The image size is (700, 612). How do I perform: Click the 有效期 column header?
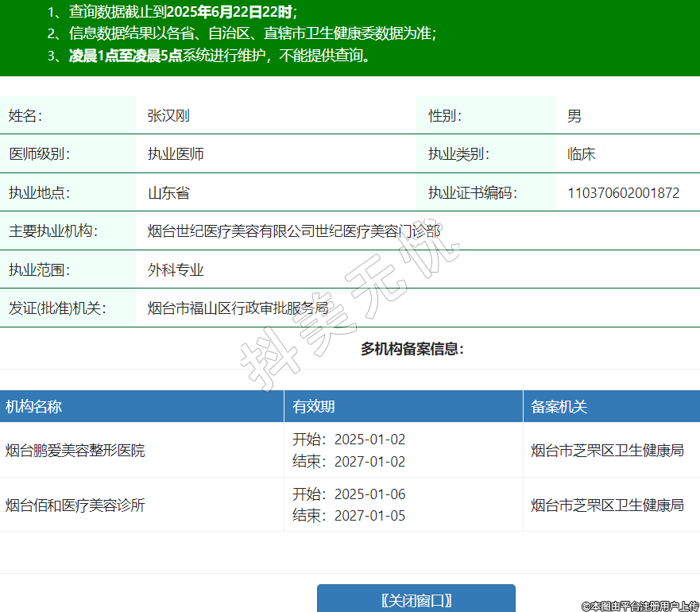click(x=314, y=407)
